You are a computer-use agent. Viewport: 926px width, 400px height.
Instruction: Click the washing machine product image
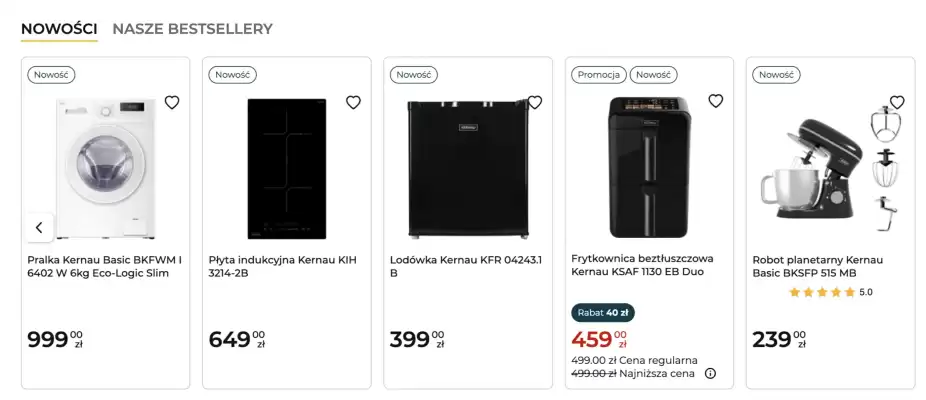pyautogui.click(x=105, y=167)
